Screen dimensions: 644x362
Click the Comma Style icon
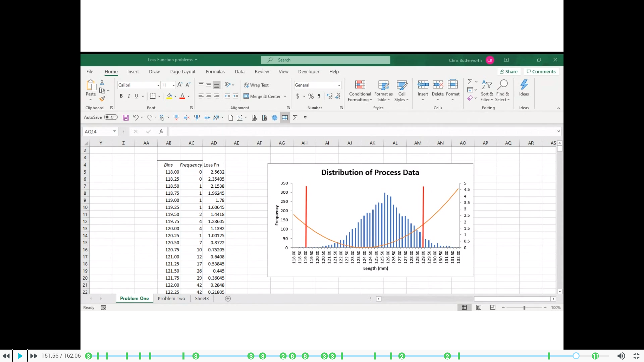tap(319, 97)
